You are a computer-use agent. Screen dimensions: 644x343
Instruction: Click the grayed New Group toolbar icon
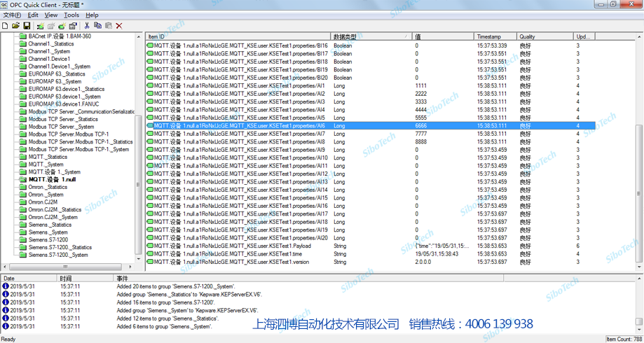(x=51, y=26)
